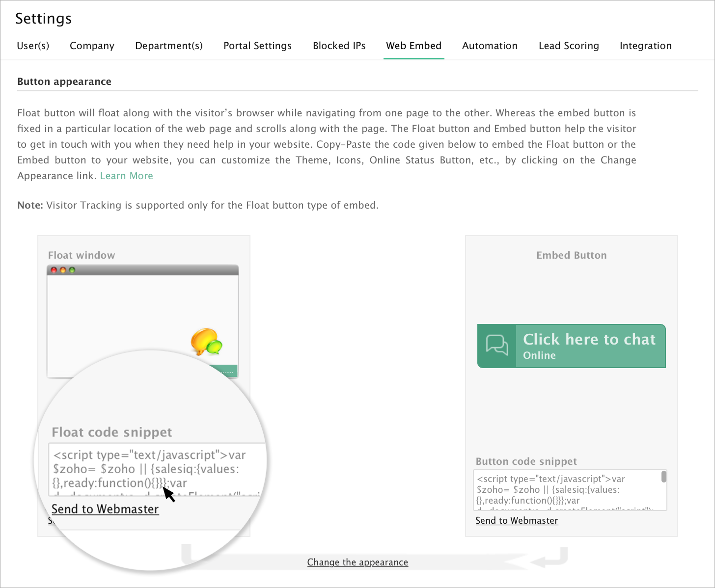Follow the Learn More link
715x588 pixels.
[x=126, y=176]
